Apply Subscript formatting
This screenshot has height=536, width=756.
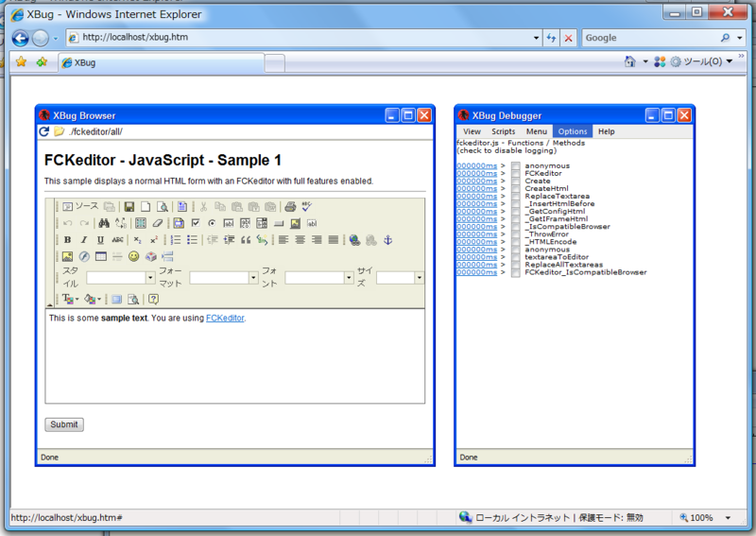(137, 240)
